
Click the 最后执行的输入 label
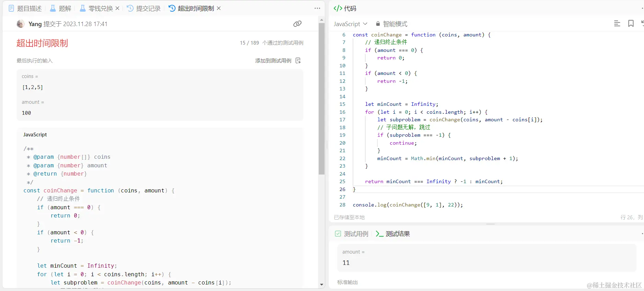click(34, 60)
